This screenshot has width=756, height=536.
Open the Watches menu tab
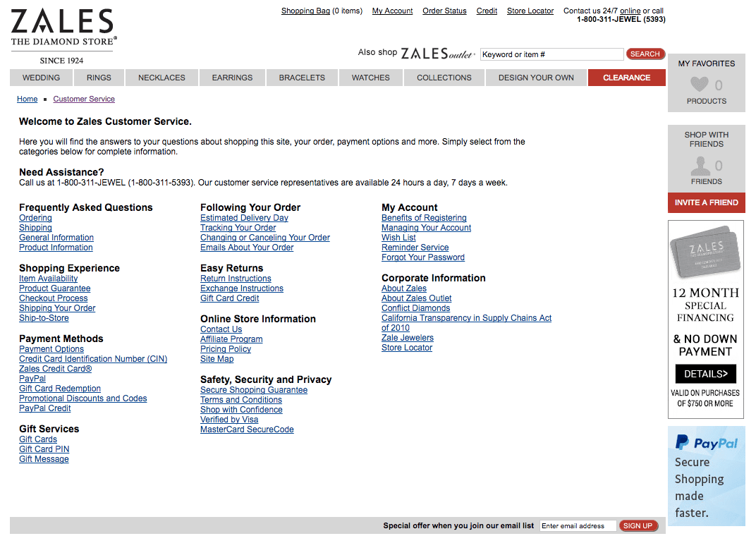(x=370, y=78)
